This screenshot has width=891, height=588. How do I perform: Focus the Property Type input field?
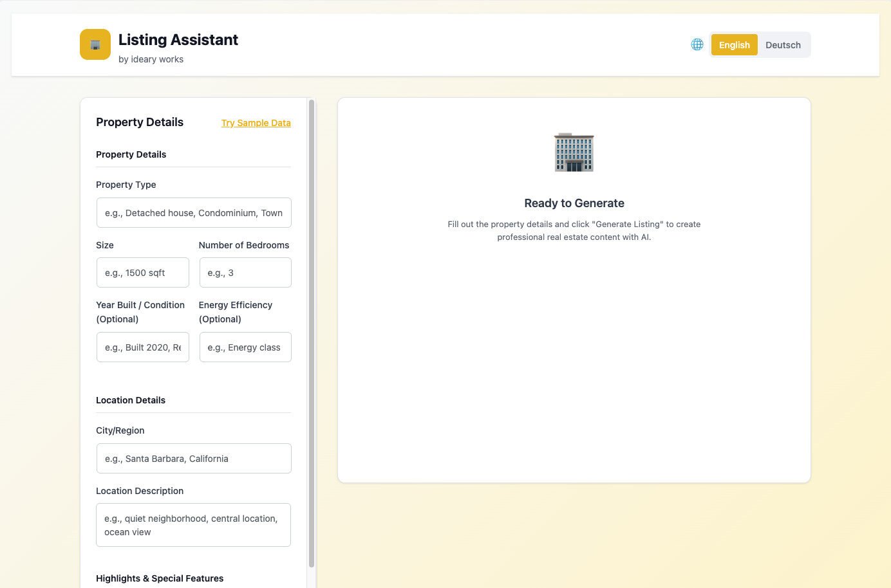pos(194,213)
